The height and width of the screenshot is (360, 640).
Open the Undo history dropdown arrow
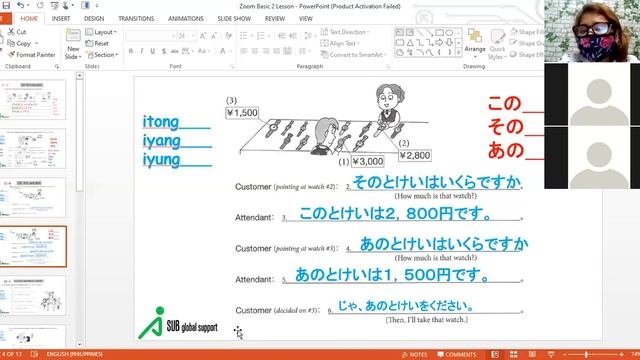tap(28, 5)
